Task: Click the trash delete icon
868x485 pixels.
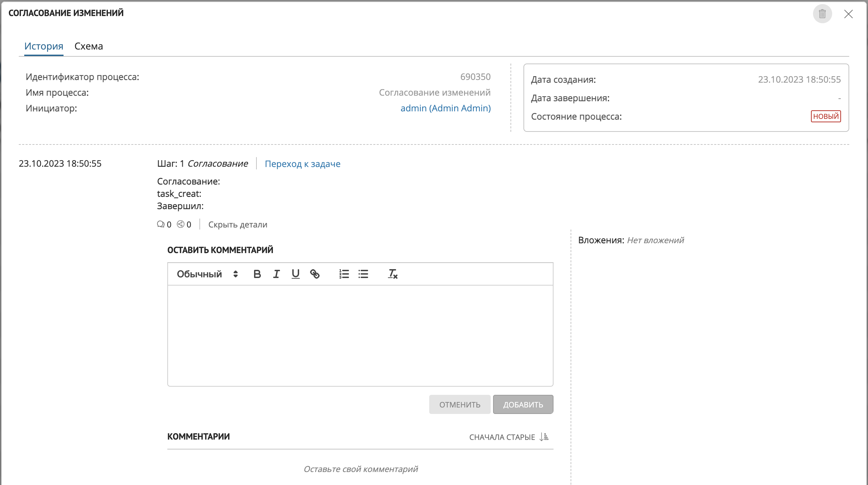Action: [822, 14]
